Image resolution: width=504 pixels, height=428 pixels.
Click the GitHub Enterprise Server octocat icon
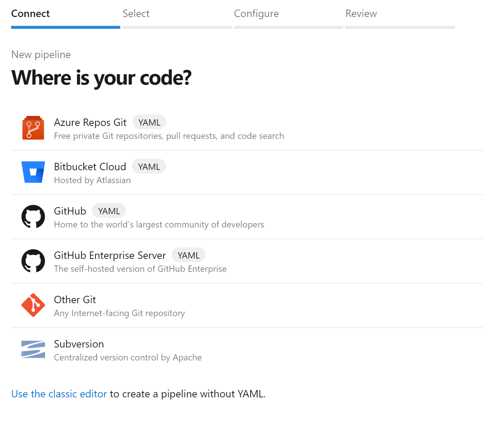[x=33, y=261]
